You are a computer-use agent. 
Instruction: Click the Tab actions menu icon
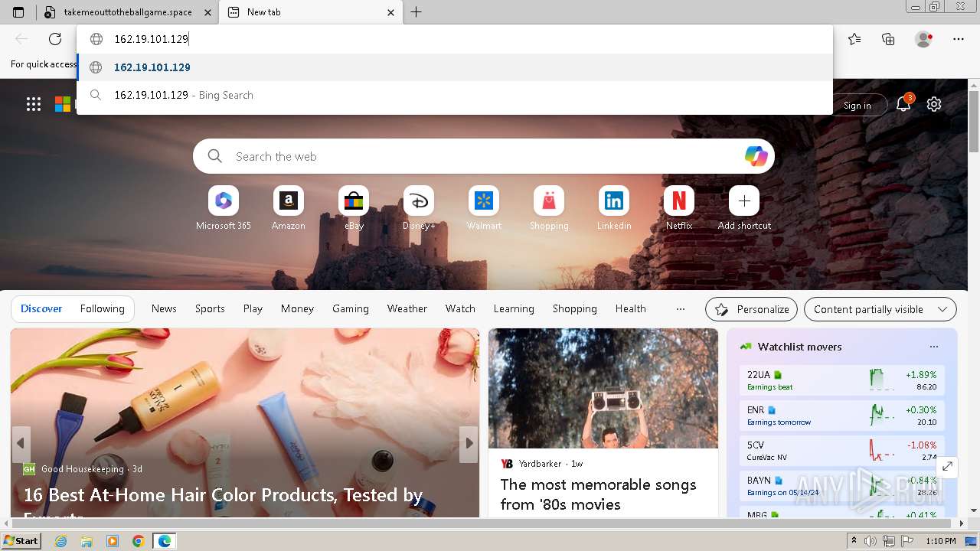(x=18, y=12)
